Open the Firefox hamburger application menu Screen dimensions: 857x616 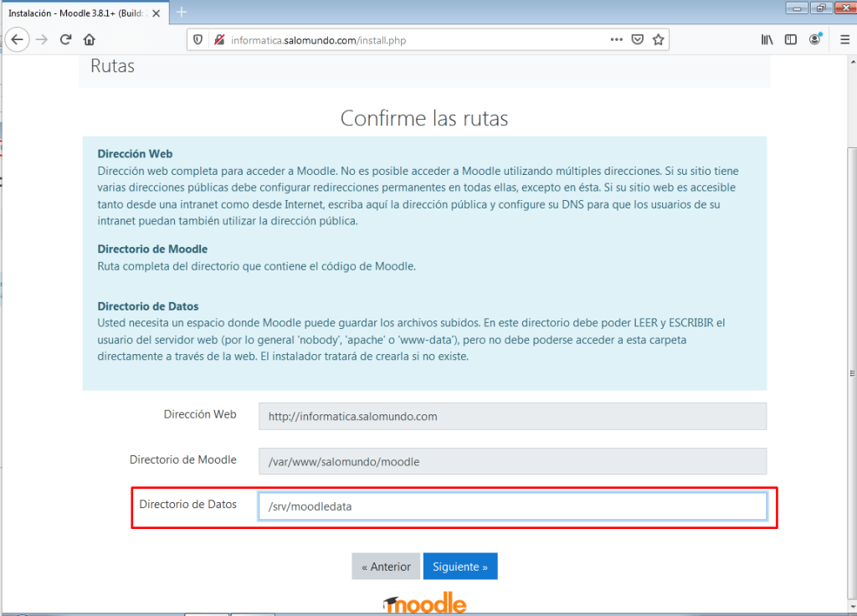844,39
